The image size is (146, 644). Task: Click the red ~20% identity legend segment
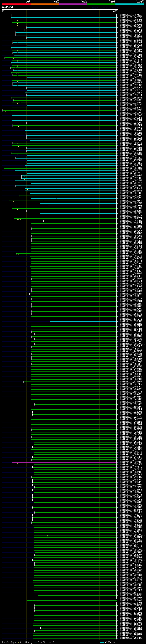coord(16,4)
